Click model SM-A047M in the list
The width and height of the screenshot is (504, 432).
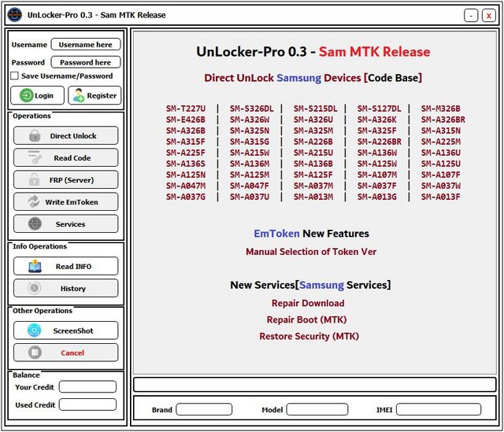pyautogui.click(x=186, y=186)
